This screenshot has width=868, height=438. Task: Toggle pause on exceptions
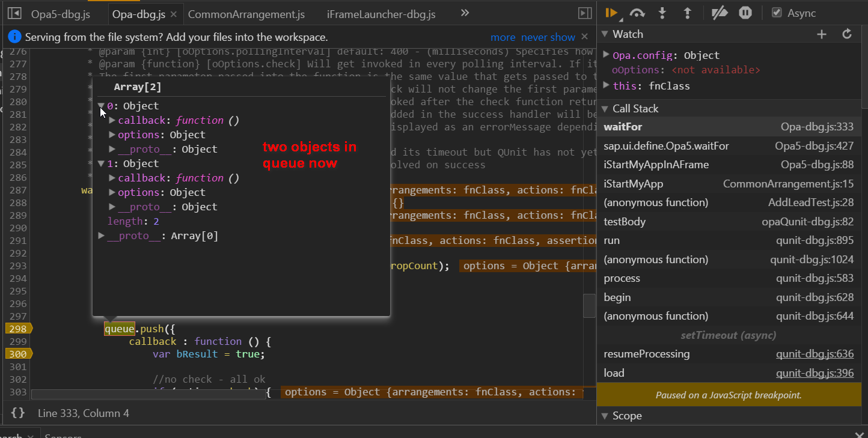click(745, 13)
